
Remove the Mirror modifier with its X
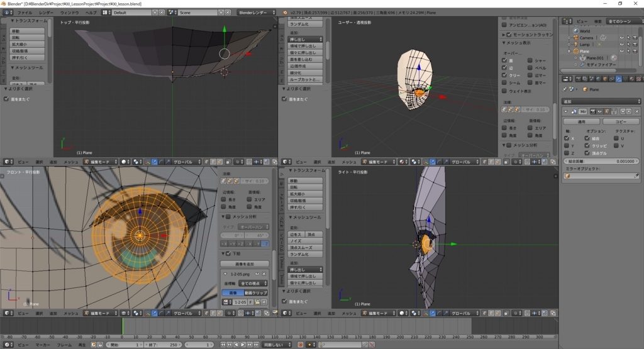click(x=636, y=111)
